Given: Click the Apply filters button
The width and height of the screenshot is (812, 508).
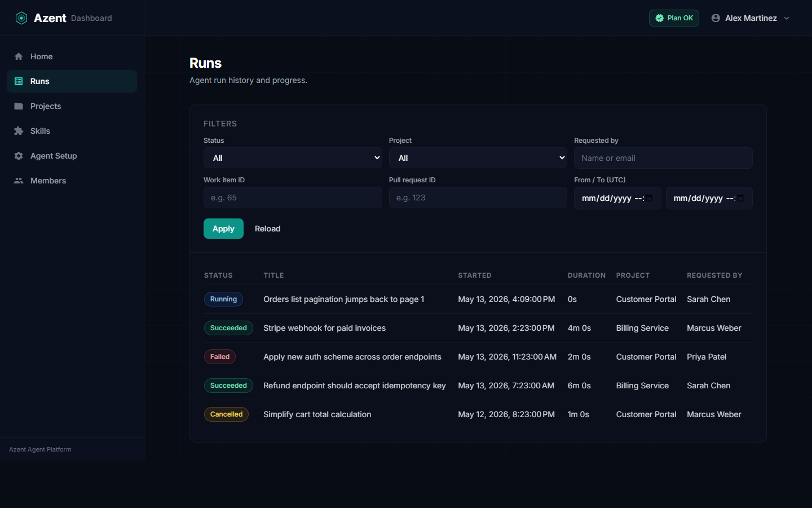Looking at the screenshot, I should (223, 229).
